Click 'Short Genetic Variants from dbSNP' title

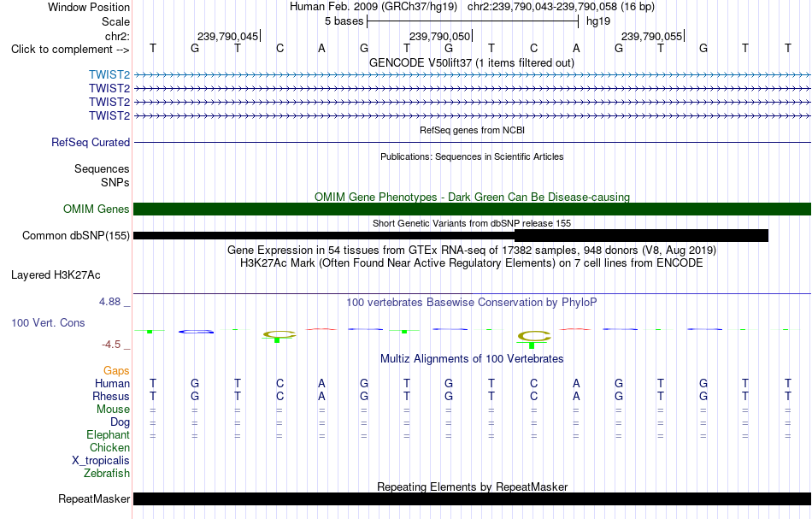[x=472, y=224]
